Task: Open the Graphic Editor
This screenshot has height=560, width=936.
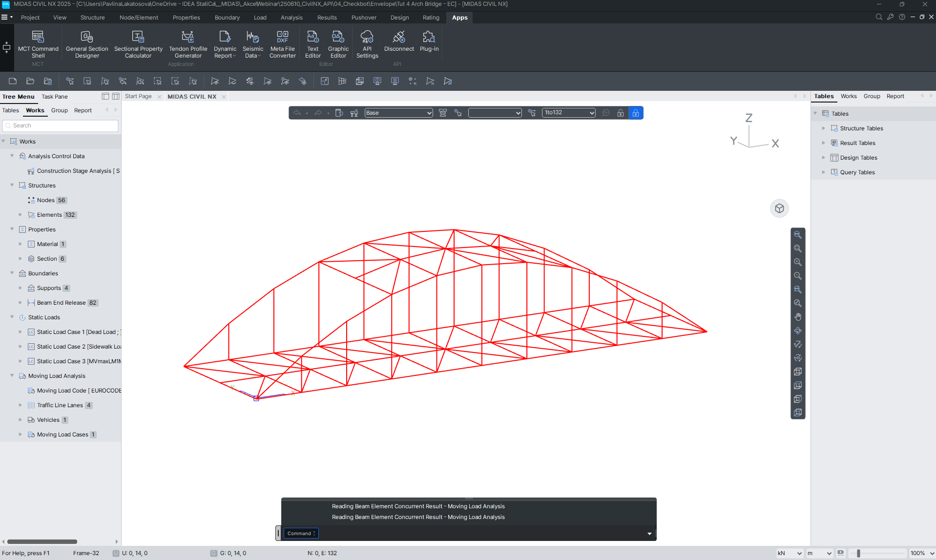Action: [338, 44]
